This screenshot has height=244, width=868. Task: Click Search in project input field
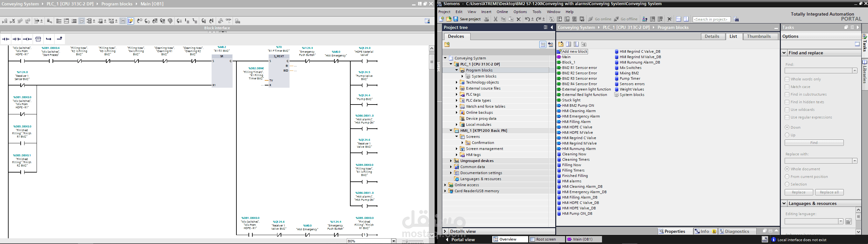[x=711, y=19]
